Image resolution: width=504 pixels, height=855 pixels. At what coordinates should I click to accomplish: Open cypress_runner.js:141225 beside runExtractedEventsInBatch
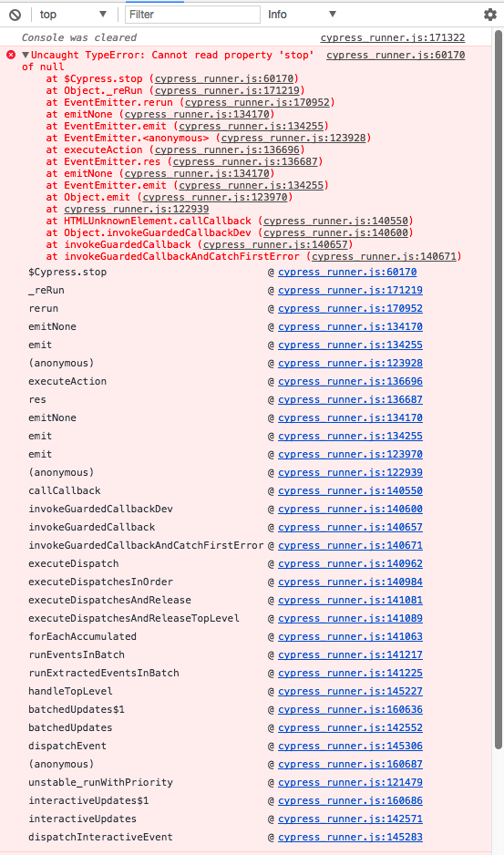pyautogui.click(x=350, y=674)
